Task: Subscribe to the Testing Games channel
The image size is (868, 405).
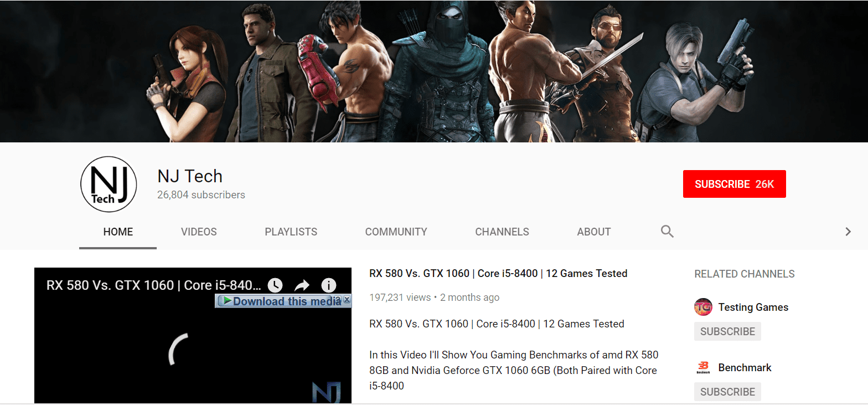Action: [x=727, y=331]
